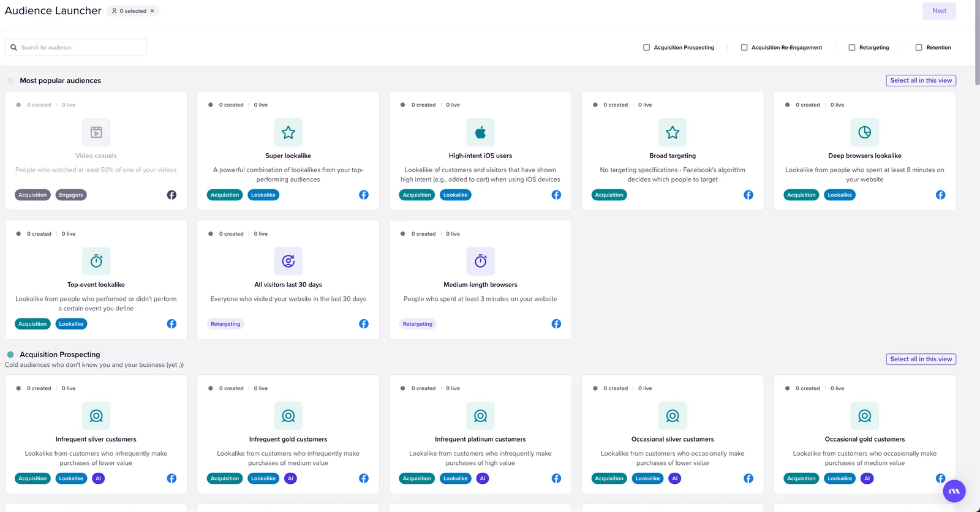Select all in Most popular audiences view
The image size is (980, 512).
[921, 80]
